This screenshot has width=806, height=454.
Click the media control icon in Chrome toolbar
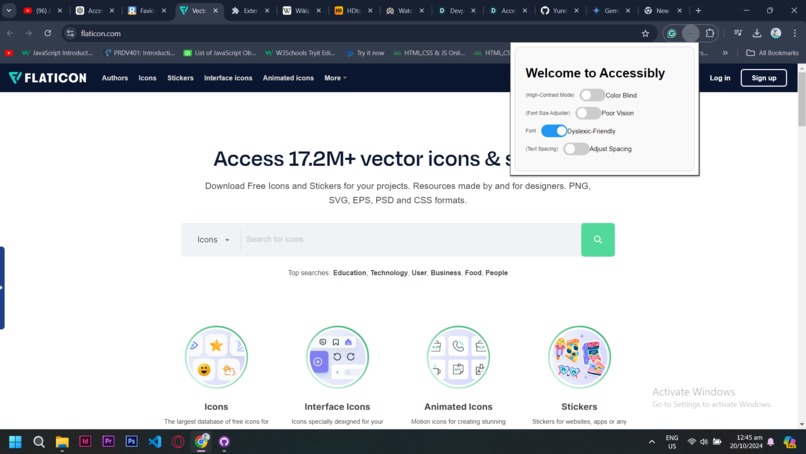pyautogui.click(x=738, y=33)
